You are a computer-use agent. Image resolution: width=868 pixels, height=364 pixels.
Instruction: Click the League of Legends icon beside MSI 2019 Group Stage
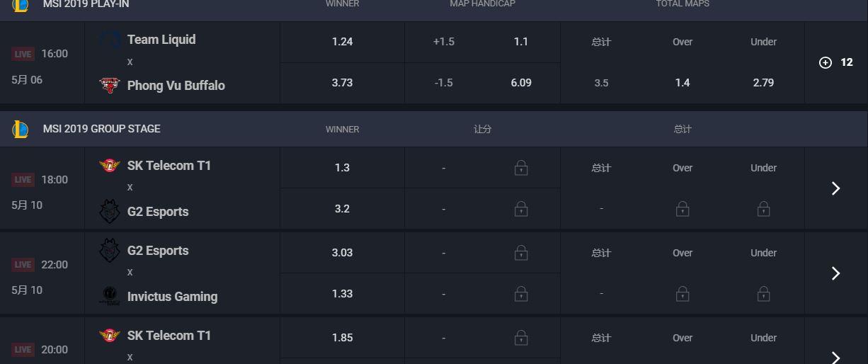pyautogui.click(x=21, y=129)
